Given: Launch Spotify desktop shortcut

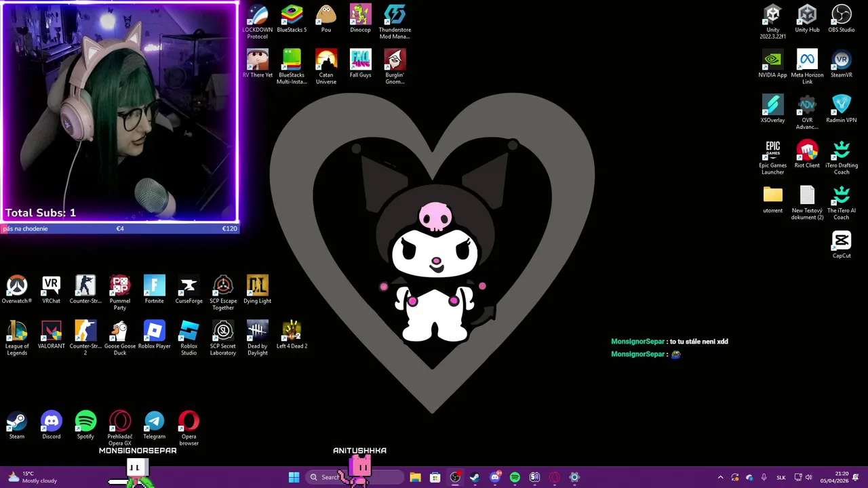Looking at the screenshot, I should tap(85, 426).
